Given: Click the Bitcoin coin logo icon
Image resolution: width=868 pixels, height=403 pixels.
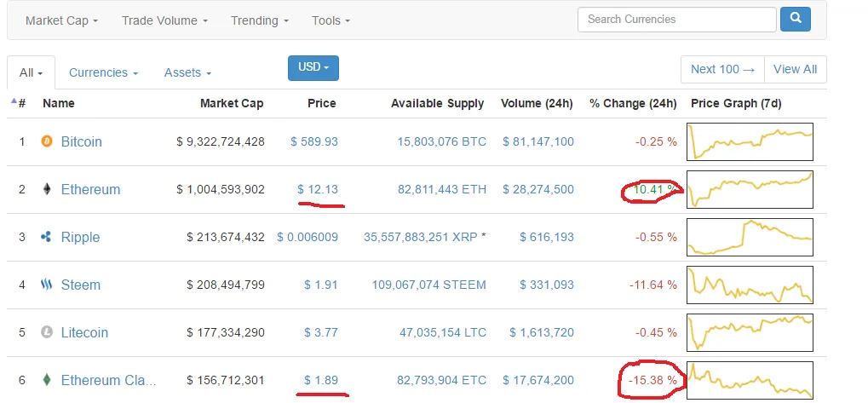Looking at the screenshot, I should pyautogui.click(x=47, y=141).
